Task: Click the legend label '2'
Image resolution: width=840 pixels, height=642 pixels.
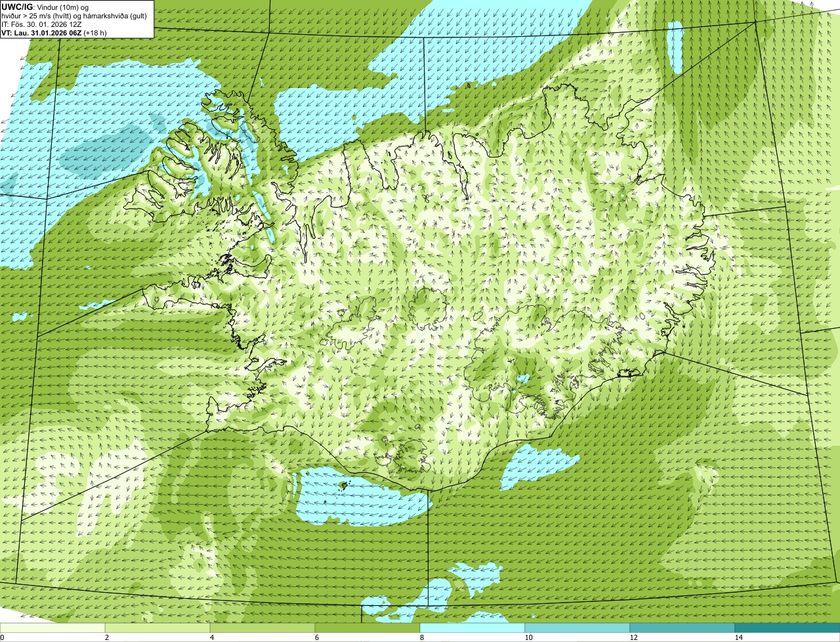Action: pyautogui.click(x=106, y=637)
